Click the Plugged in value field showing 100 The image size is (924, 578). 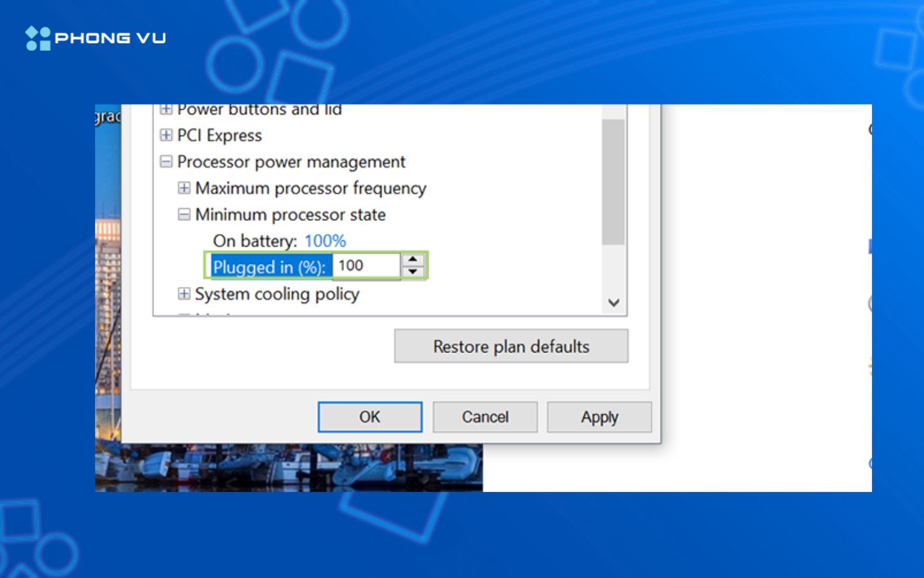click(x=366, y=265)
